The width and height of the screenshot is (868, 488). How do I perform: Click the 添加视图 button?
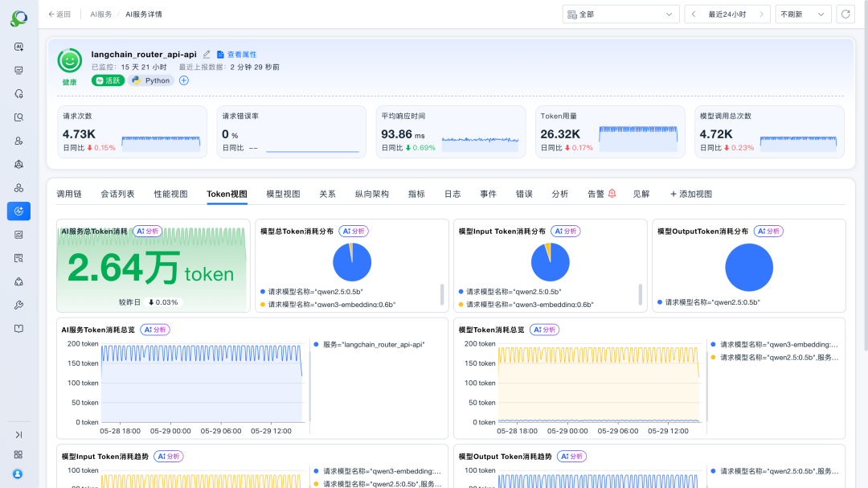(x=691, y=194)
